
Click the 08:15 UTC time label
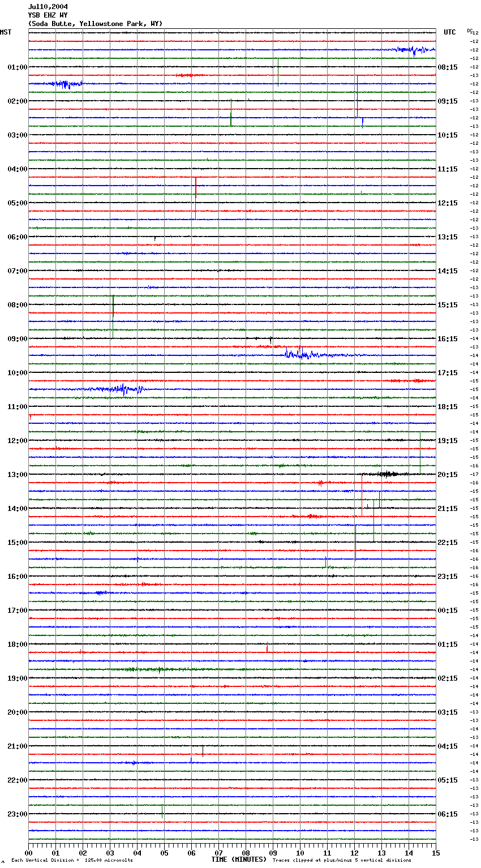(x=448, y=67)
